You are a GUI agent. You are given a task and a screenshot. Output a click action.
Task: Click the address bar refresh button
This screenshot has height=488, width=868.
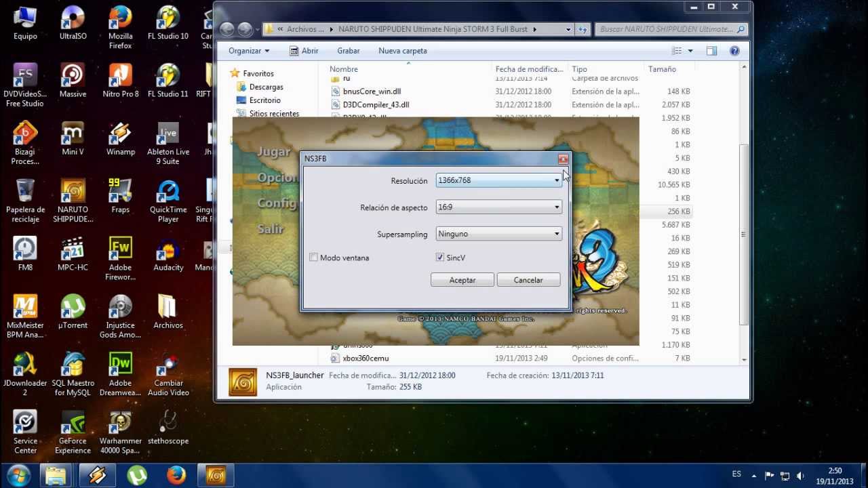[582, 29]
